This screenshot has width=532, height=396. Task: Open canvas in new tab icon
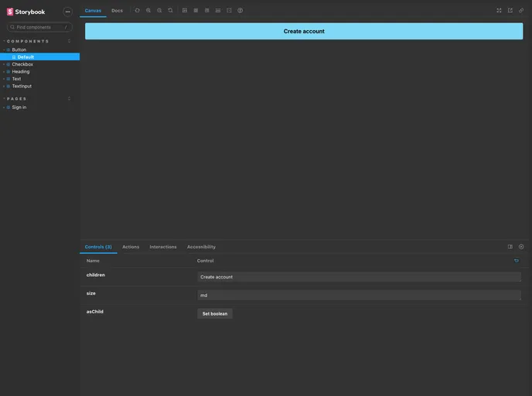tap(510, 11)
